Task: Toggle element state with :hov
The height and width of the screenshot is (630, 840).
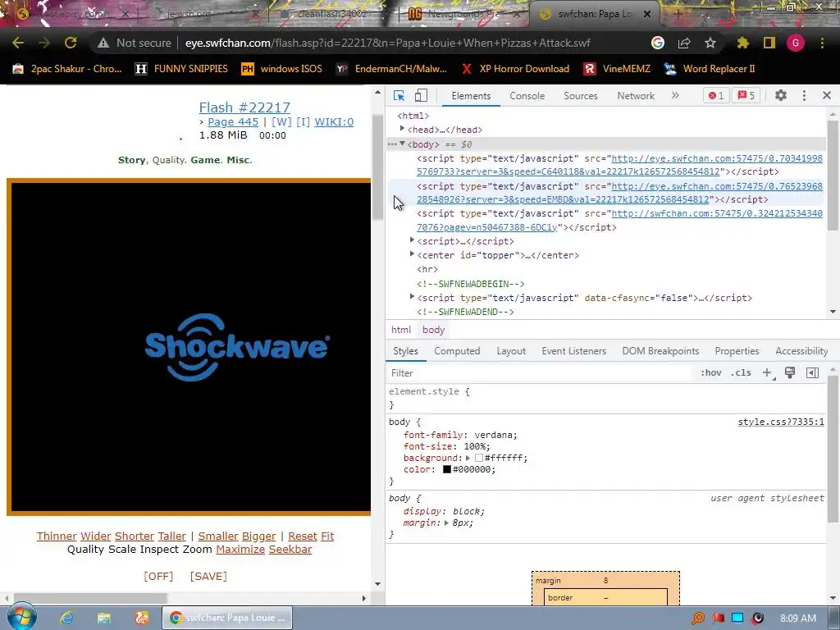Action: coord(711,373)
